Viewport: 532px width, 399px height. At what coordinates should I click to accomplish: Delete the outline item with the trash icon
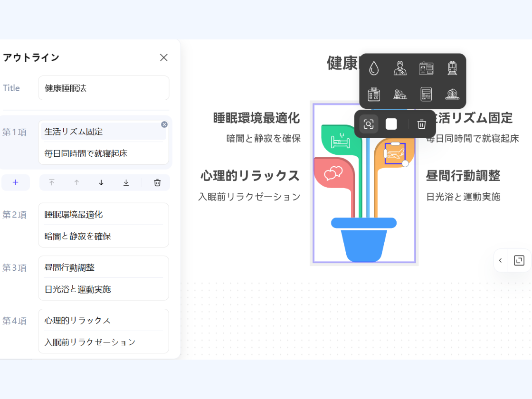[157, 182]
